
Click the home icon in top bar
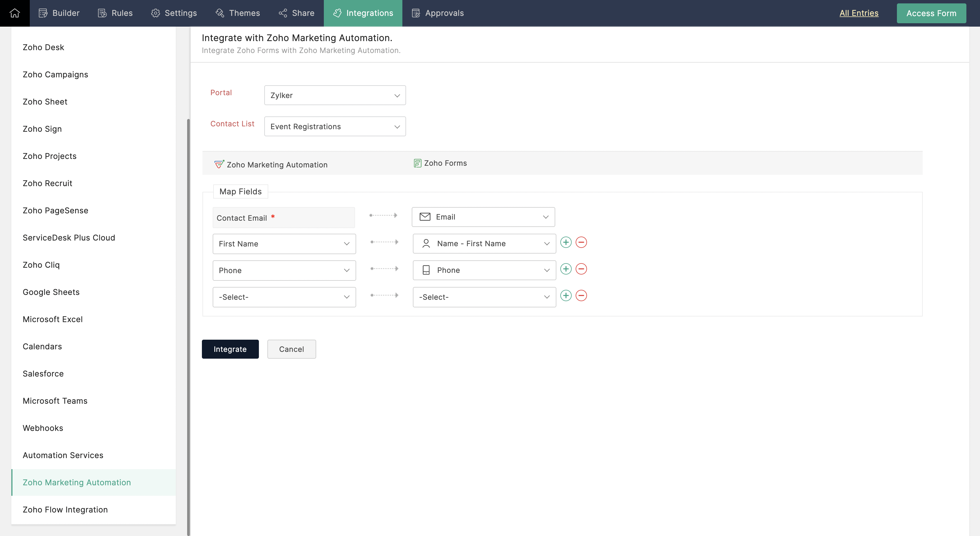tap(14, 13)
